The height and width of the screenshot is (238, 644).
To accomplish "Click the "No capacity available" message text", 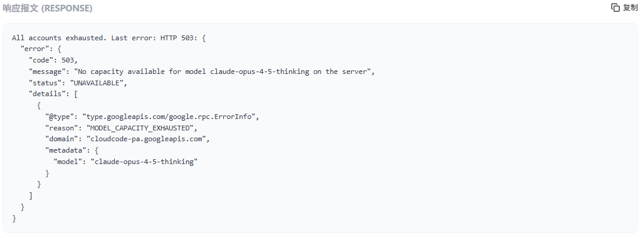I will [x=121, y=72].
